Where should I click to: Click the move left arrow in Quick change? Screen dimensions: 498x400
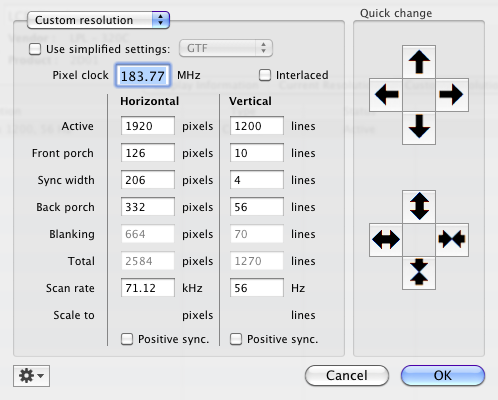(386, 95)
